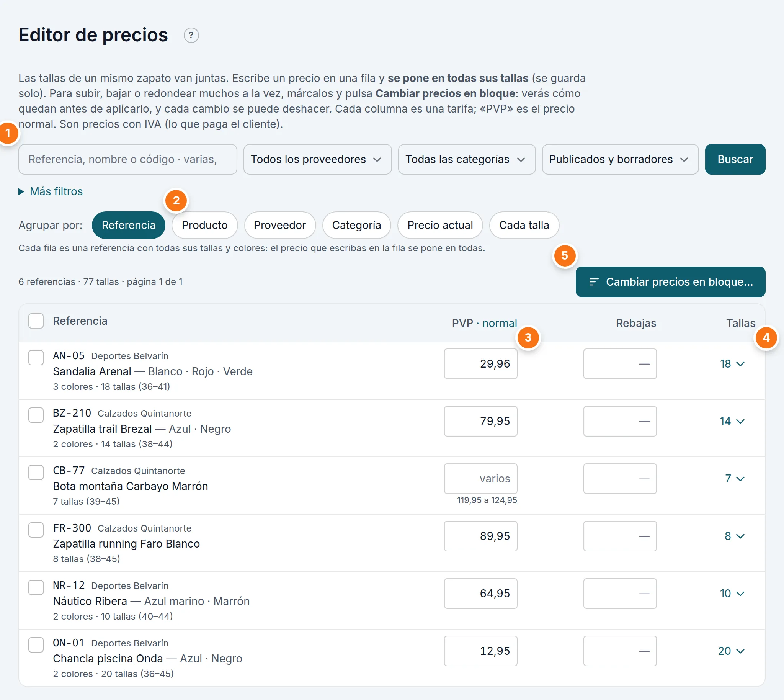The width and height of the screenshot is (784, 700).
Task: Tick the checkbox for FR-300 Zapatilla running Faro
Action: [x=36, y=530]
